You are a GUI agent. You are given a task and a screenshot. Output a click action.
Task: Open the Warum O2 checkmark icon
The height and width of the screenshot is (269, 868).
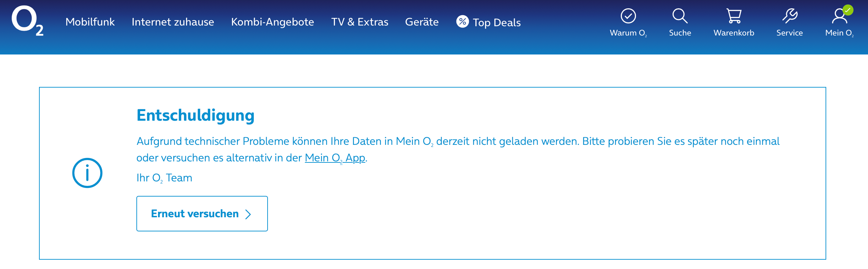coord(628,16)
